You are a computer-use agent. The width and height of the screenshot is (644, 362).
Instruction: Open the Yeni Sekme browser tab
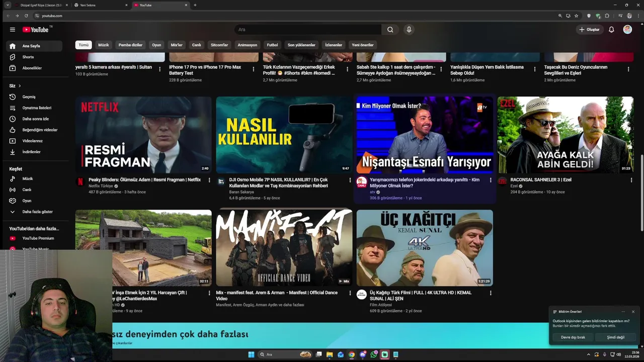pos(101,5)
